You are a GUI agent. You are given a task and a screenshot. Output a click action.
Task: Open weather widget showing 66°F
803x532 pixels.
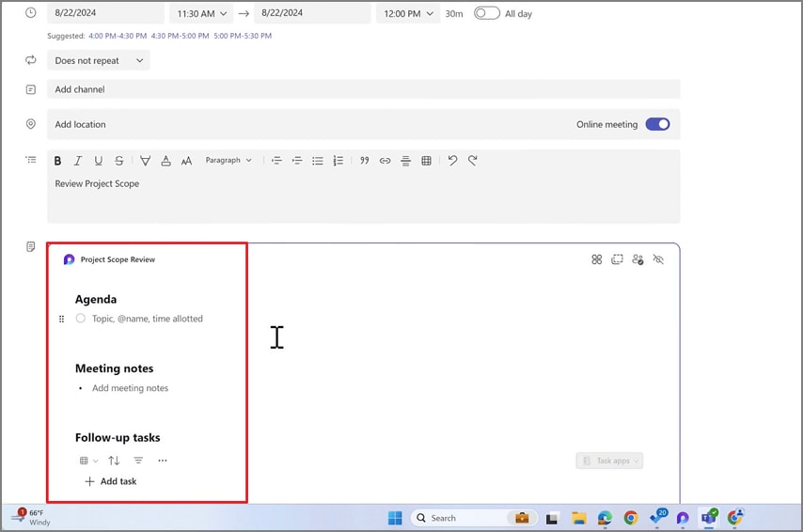pyautogui.click(x=31, y=517)
